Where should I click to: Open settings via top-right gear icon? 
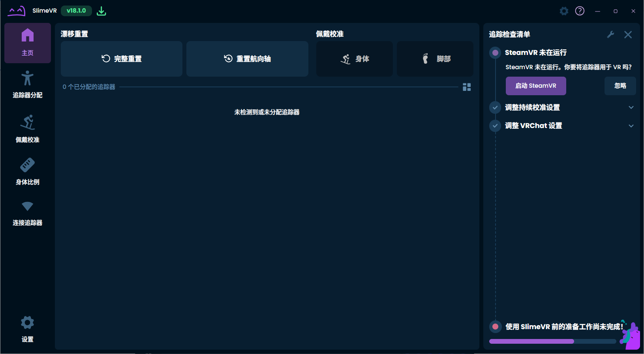pos(564,11)
